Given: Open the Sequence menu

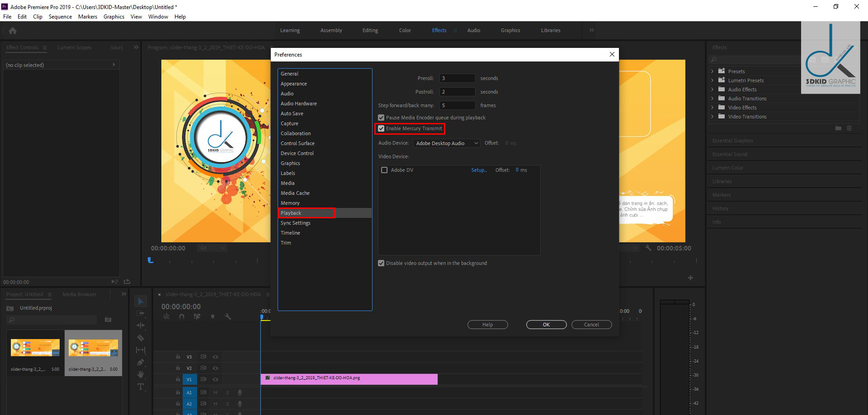Looking at the screenshot, I should [x=60, y=17].
